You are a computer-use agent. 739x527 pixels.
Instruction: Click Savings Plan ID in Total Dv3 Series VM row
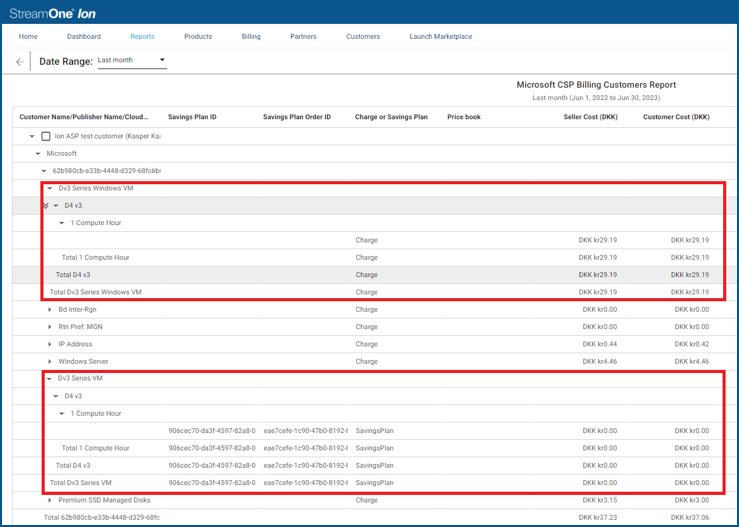212,483
